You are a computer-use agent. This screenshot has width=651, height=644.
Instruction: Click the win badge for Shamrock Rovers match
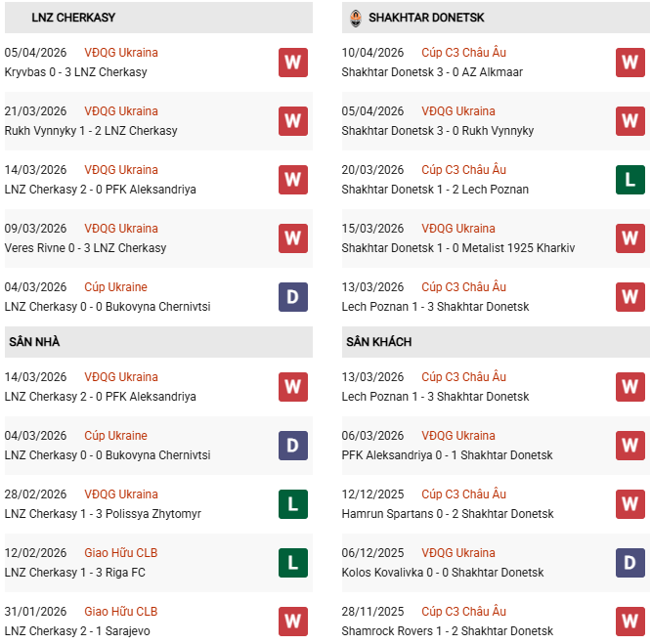629,622
